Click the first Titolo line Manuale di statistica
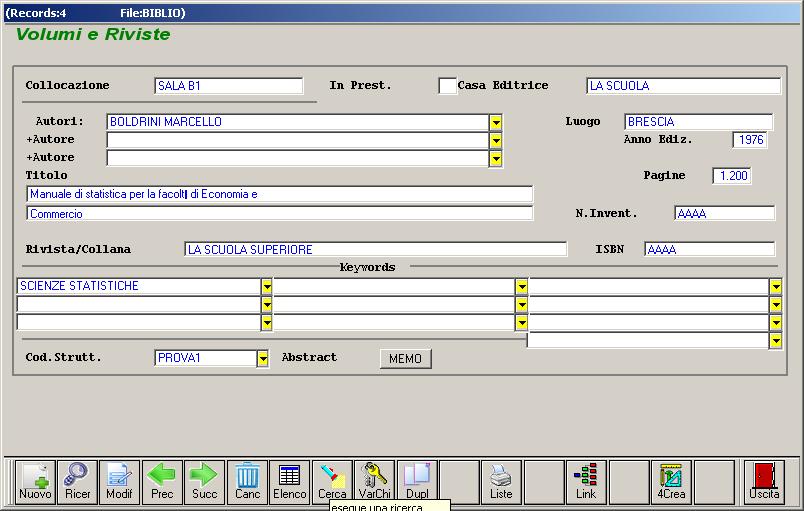The height and width of the screenshot is (511, 804). click(279, 194)
